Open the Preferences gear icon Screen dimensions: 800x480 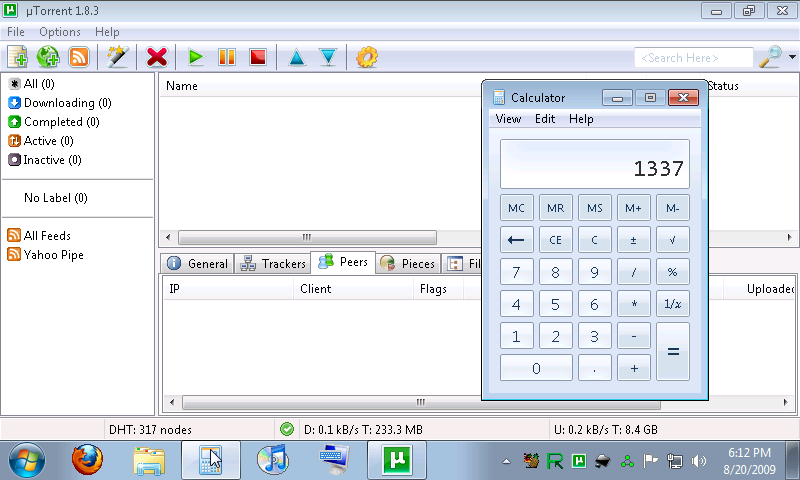pos(367,57)
